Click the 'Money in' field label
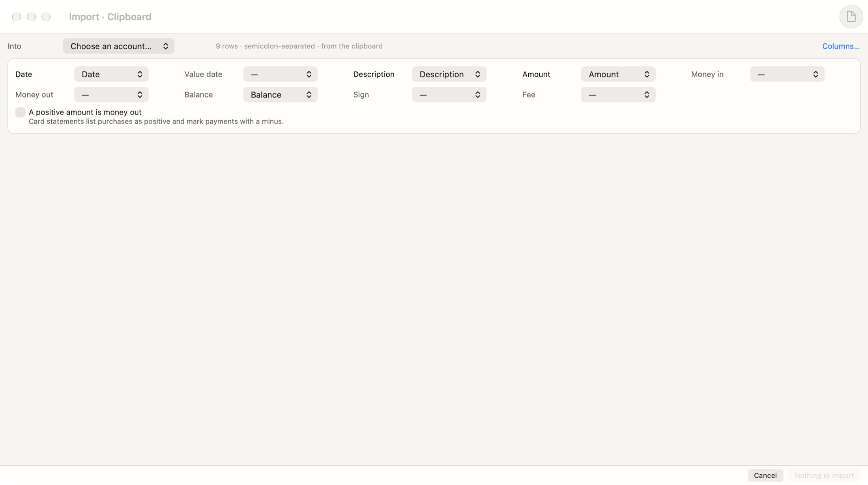 pyautogui.click(x=707, y=74)
